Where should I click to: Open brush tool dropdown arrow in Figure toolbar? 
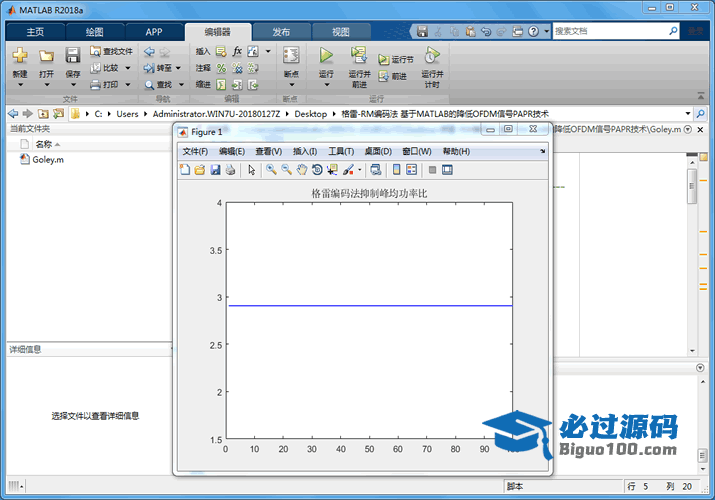360,170
